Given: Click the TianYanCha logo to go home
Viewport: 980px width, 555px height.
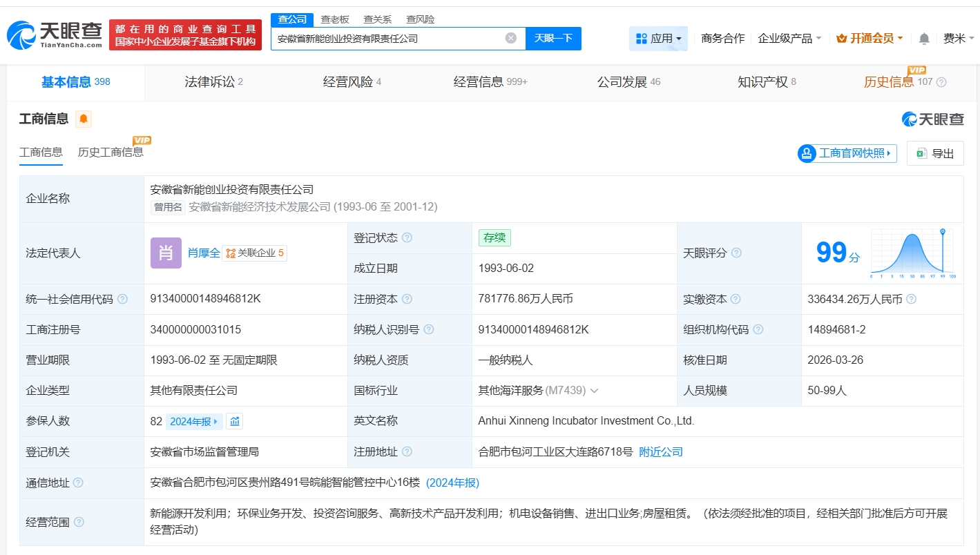Looking at the screenshot, I should point(55,35).
